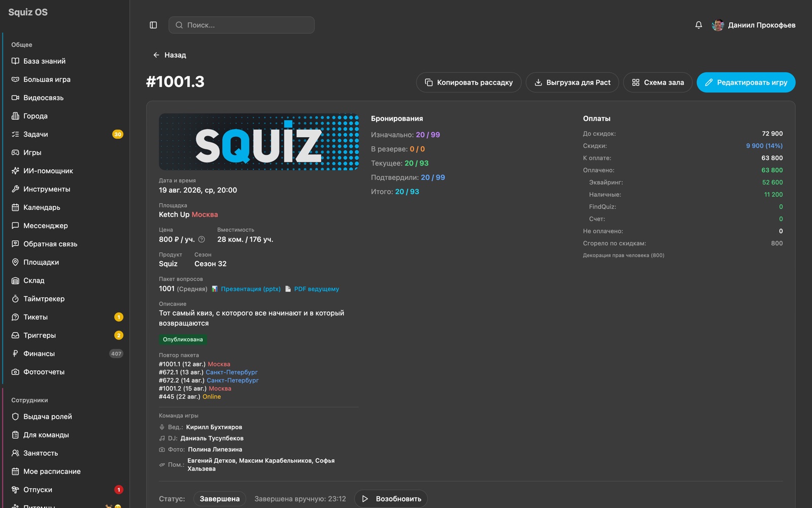Click the date «19 авг. 2026, ср, 20:00»
Screen dimensions: 812x508
[198, 190]
